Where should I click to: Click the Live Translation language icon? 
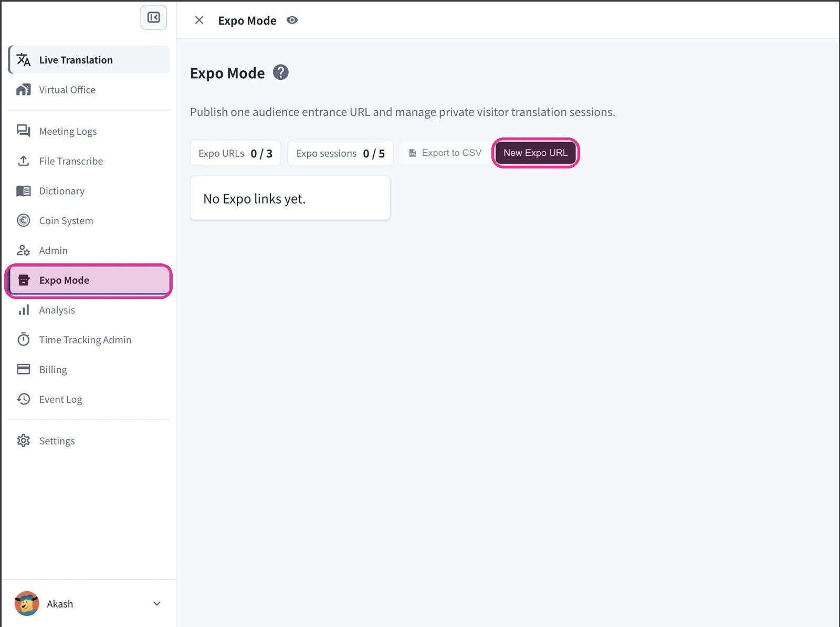(x=24, y=60)
